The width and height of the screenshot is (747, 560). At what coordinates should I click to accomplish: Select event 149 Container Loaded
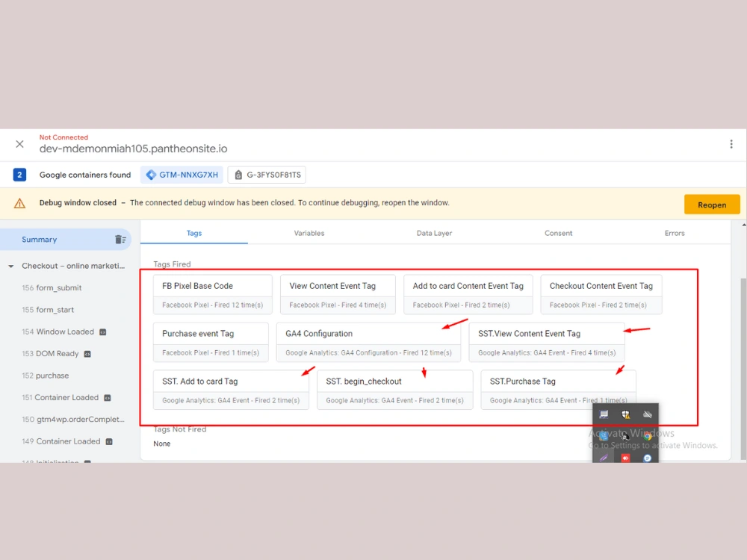[x=61, y=441]
